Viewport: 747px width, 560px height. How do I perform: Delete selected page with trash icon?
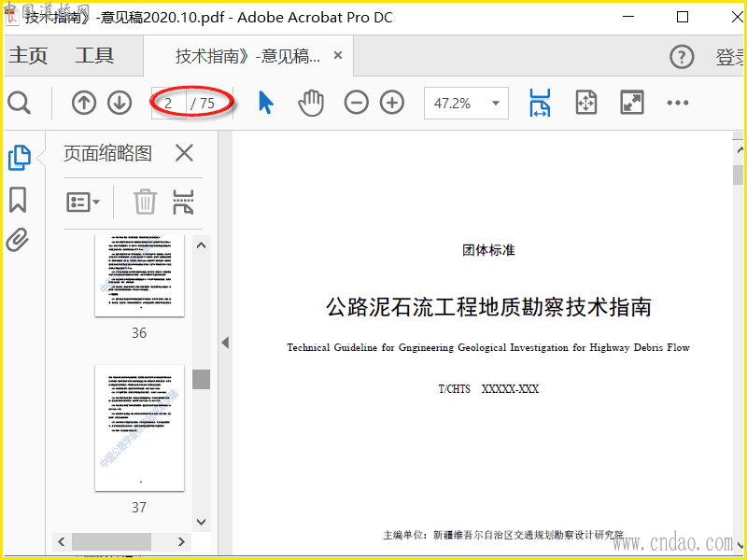pos(145,202)
